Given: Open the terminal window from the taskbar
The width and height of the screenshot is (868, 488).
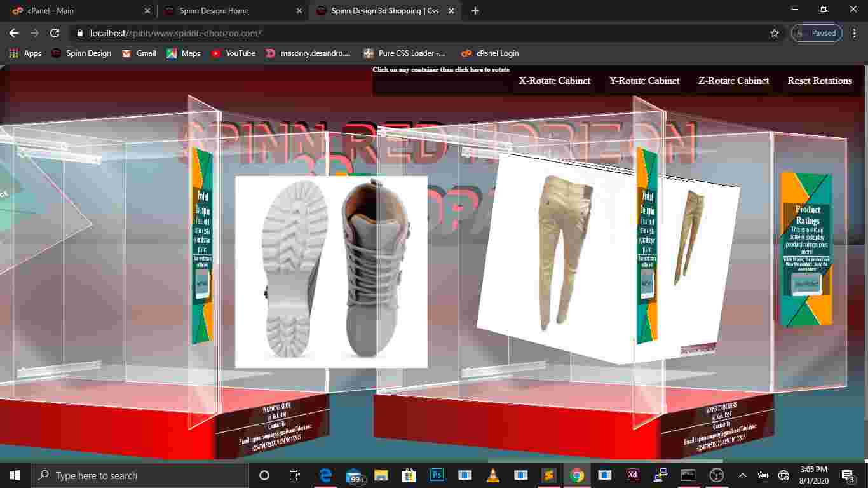Looking at the screenshot, I should 688,475.
